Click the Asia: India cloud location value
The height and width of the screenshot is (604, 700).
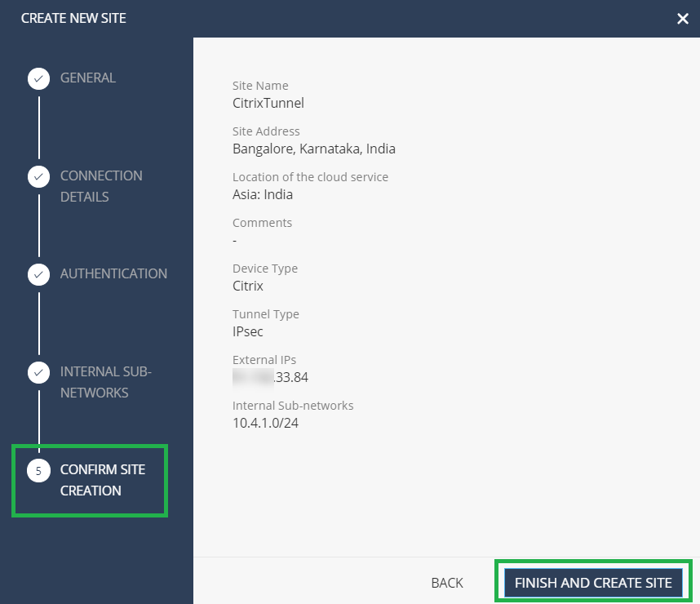(x=263, y=195)
